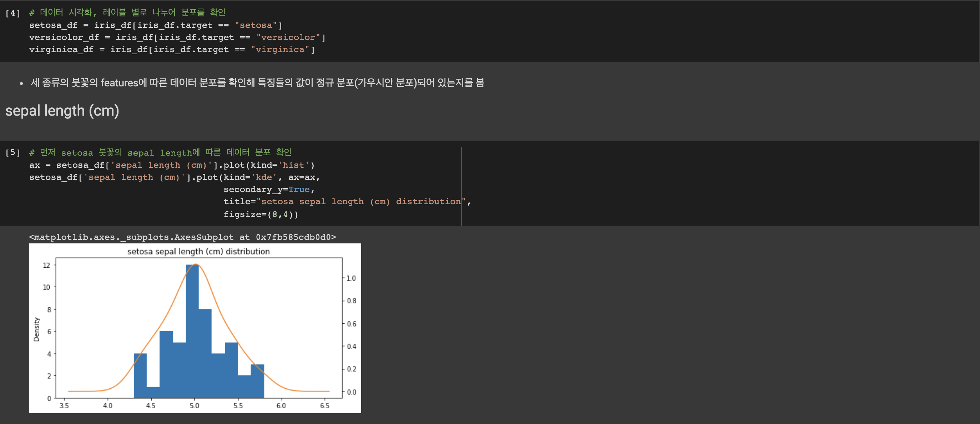Click the matplotlib AxesSubplot output text
Image resolution: width=980 pixels, height=424 pixels.
click(x=182, y=237)
